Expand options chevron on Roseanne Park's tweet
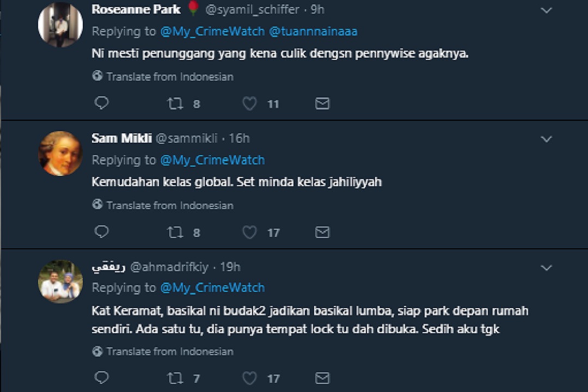 click(546, 10)
